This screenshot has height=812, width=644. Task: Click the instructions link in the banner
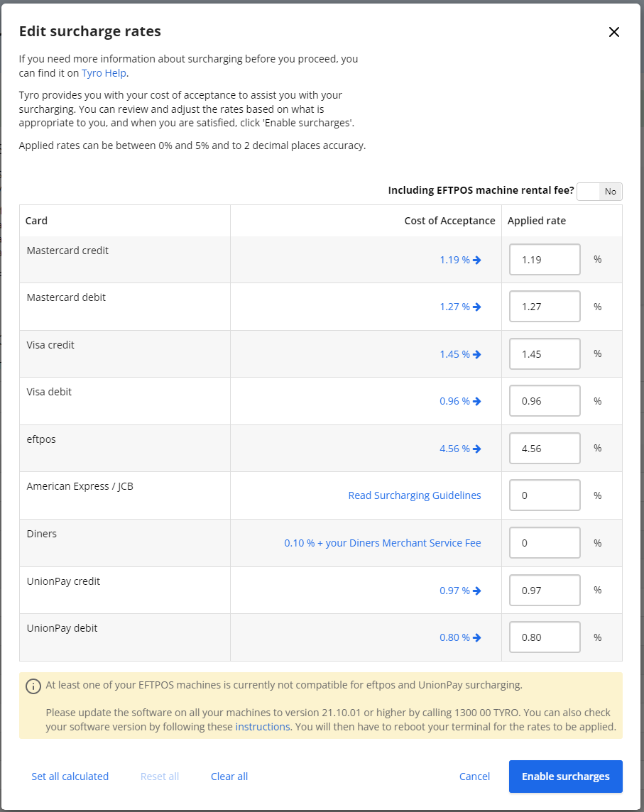(263, 727)
